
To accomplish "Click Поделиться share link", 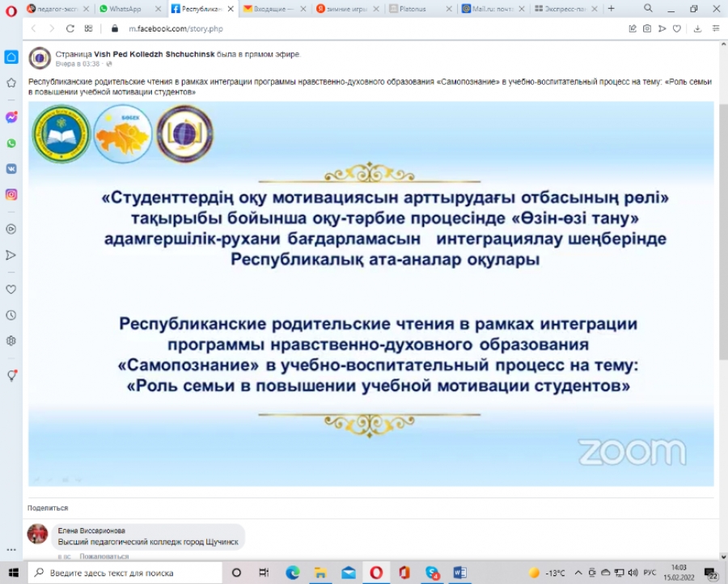I will 48,508.
